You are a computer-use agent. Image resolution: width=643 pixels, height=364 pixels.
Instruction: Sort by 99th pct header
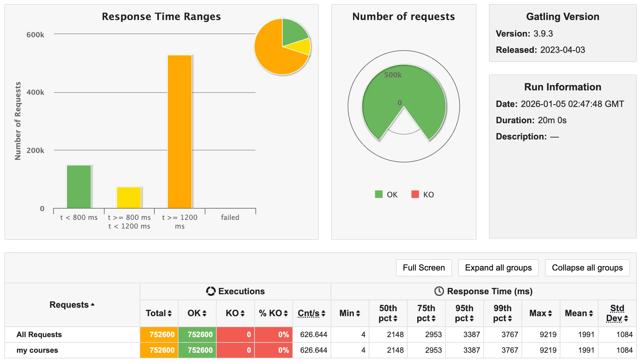[x=502, y=313]
